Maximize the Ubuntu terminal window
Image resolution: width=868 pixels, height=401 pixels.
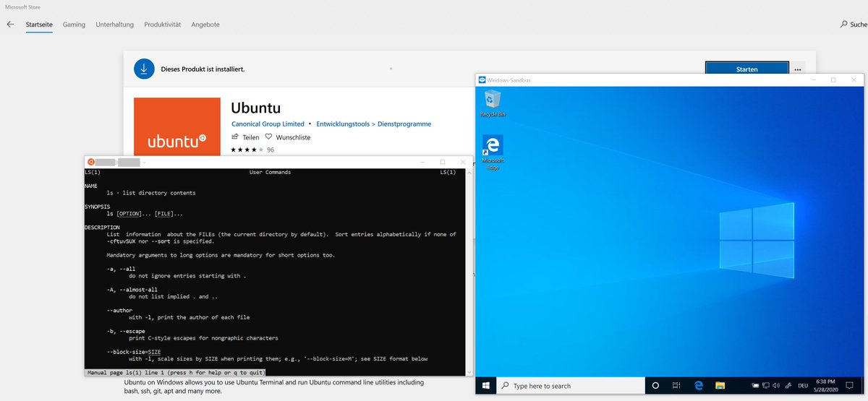pos(443,162)
